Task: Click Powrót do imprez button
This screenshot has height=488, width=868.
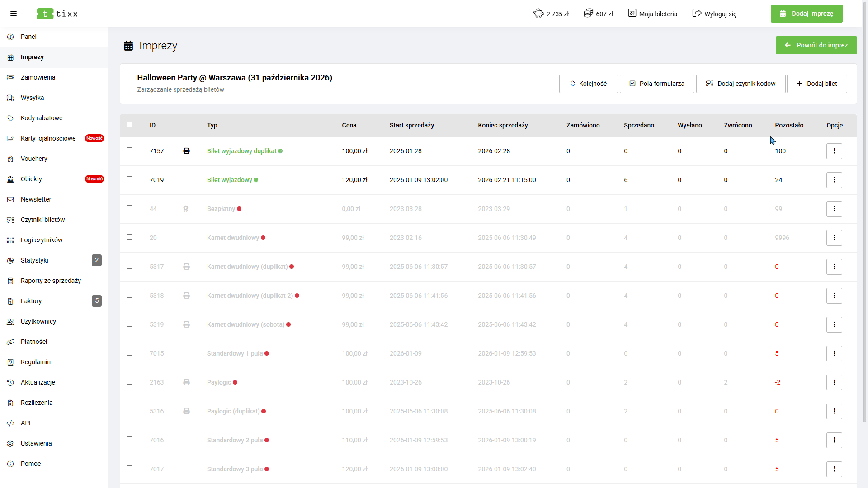Action: [x=816, y=45]
